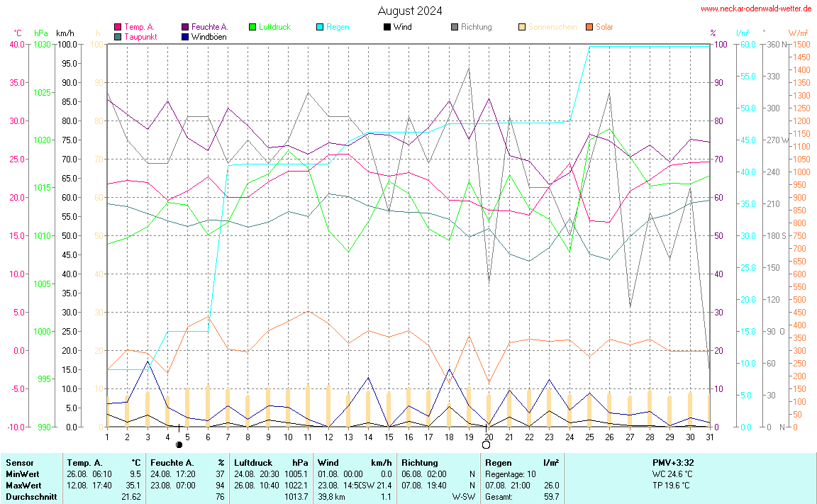The width and height of the screenshot is (817, 504).
Task: Click the August 2024 chart title
Action: pyautogui.click(x=410, y=11)
